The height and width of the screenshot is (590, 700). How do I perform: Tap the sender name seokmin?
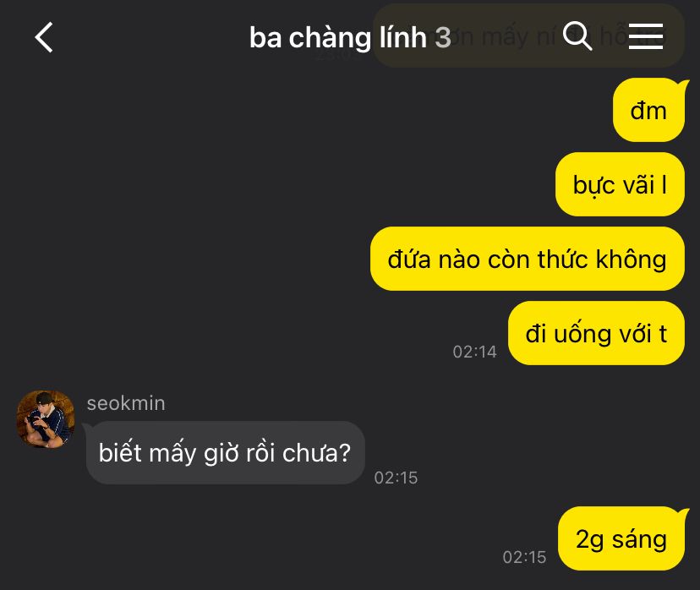point(126,403)
